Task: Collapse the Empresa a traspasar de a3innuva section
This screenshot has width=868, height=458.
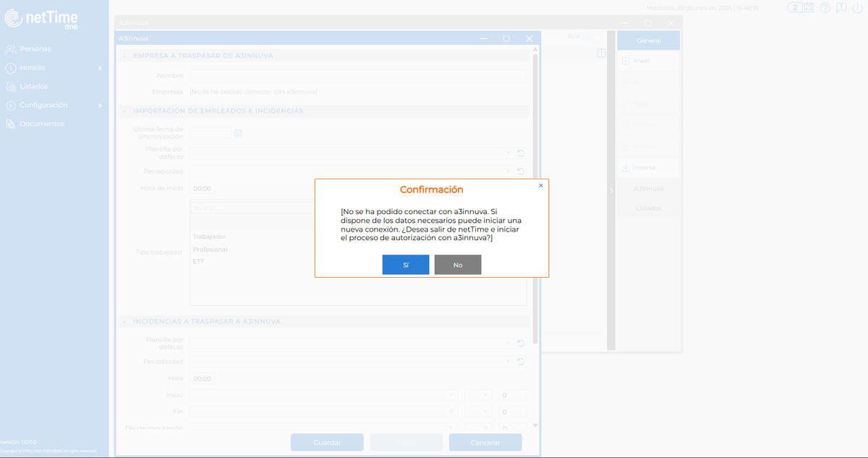Action: click(x=123, y=56)
